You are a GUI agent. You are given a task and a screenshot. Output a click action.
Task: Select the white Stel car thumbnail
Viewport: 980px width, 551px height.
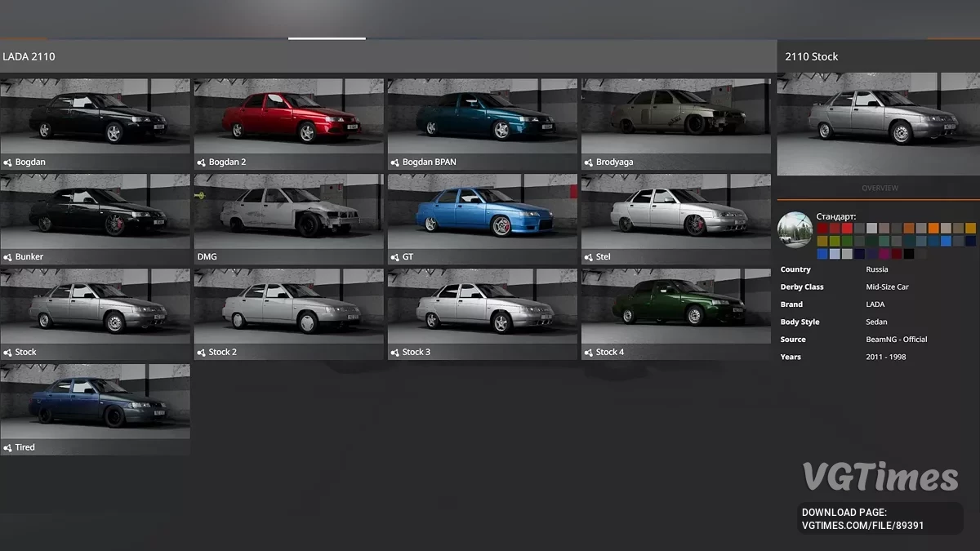(675, 211)
